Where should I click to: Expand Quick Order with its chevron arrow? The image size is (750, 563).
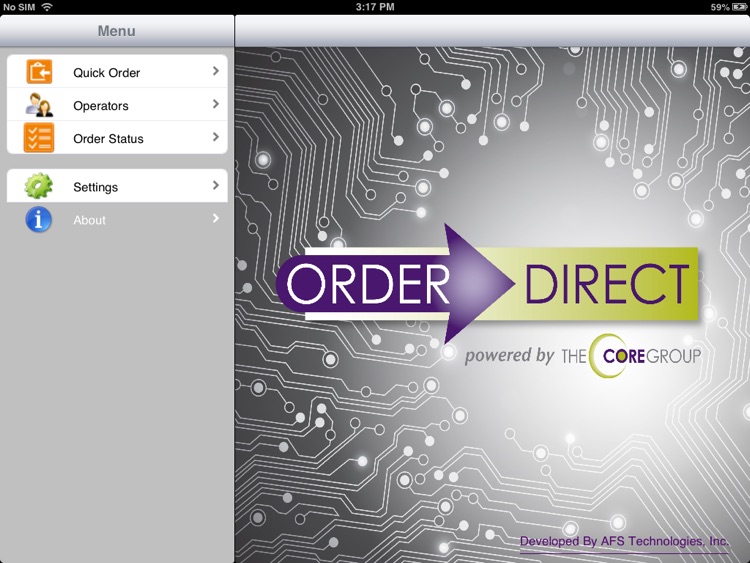coord(216,71)
